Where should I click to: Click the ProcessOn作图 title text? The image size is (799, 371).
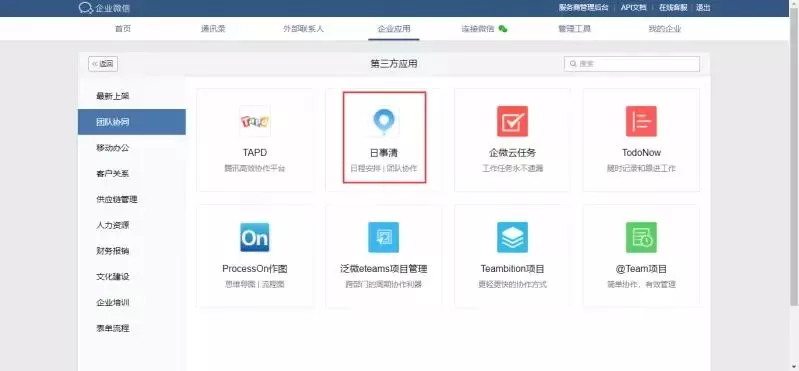255,269
